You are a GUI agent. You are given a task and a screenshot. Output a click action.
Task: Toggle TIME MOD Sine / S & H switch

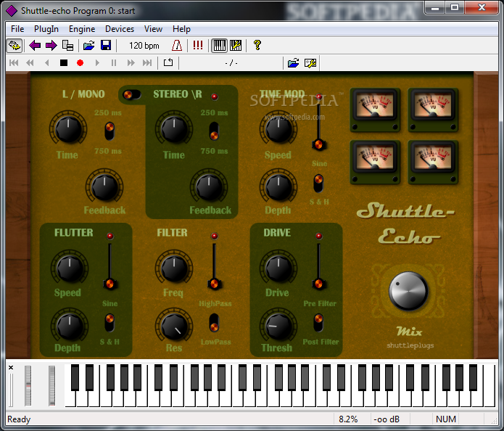coord(318,184)
